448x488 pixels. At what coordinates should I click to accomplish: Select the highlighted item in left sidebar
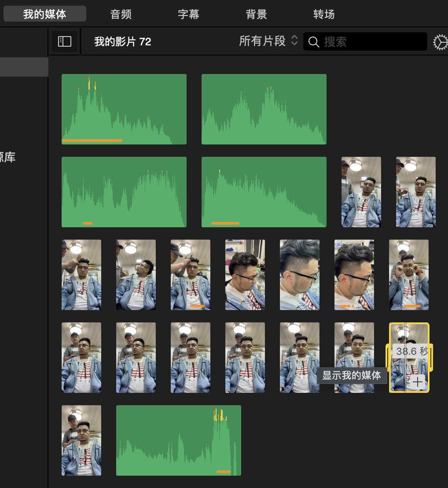tap(24, 67)
